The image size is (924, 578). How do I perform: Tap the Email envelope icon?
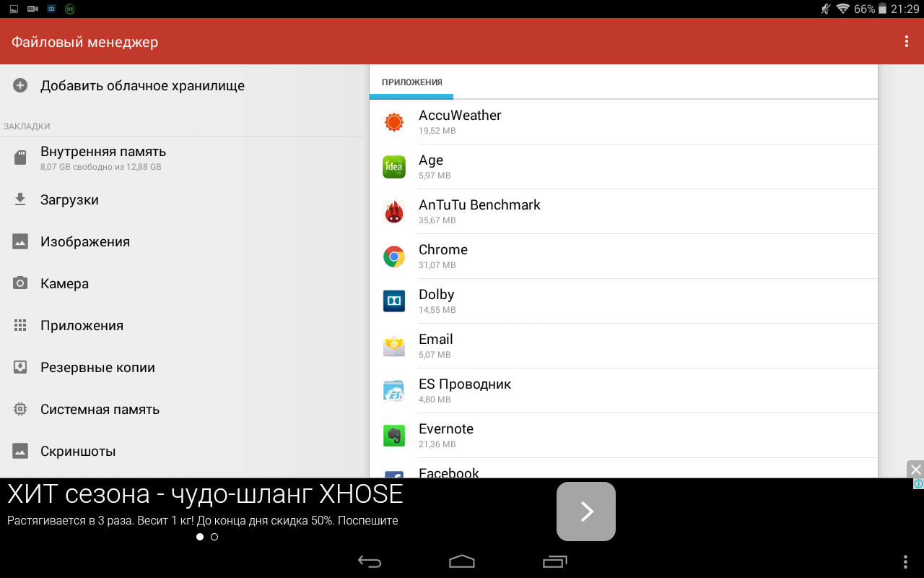[394, 346]
